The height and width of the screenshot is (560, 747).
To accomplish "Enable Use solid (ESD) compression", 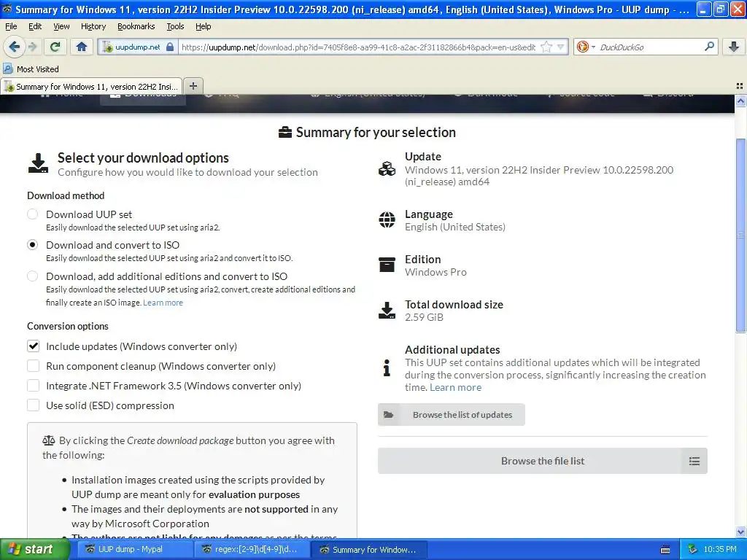I will pos(34,405).
